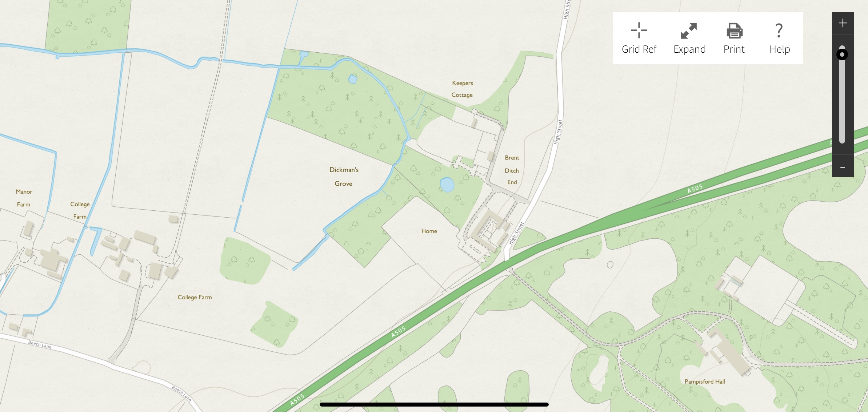Click the zoom slider handle

pyautogui.click(x=842, y=54)
